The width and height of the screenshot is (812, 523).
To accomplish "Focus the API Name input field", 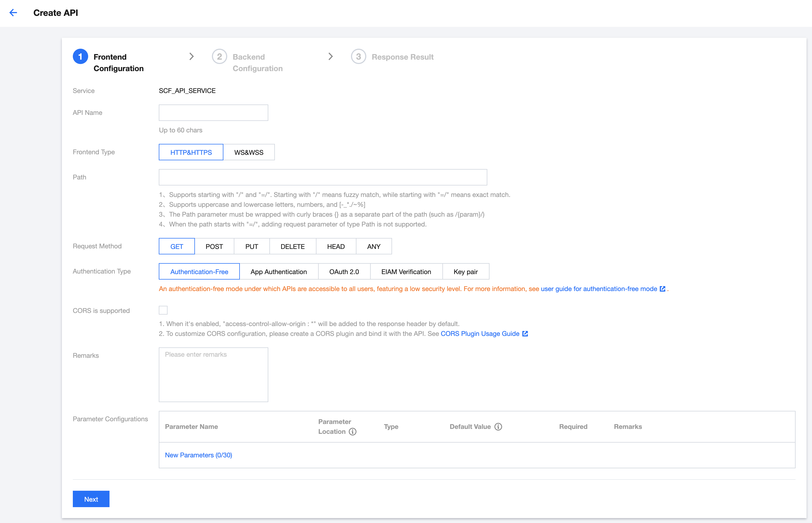I will [214, 113].
